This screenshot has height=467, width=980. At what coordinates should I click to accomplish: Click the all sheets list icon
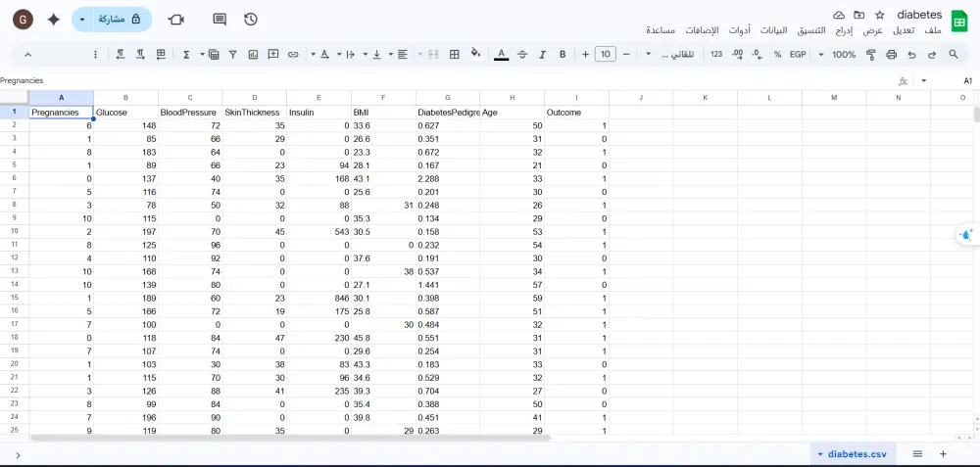tap(917, 454)
